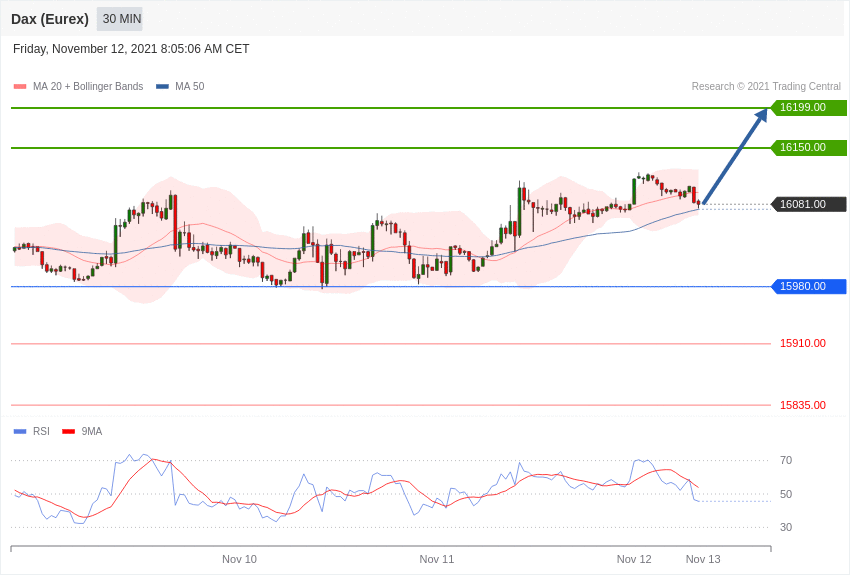
Task: Select the 16150.00 green price tag
Action: 809,147
